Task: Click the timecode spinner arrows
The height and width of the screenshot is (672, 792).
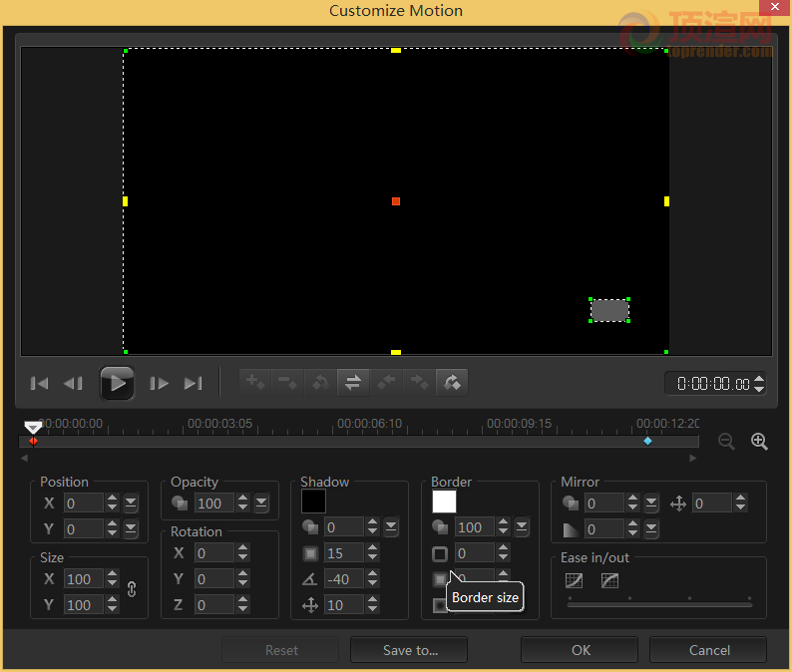Action: (x=759, y=384)
